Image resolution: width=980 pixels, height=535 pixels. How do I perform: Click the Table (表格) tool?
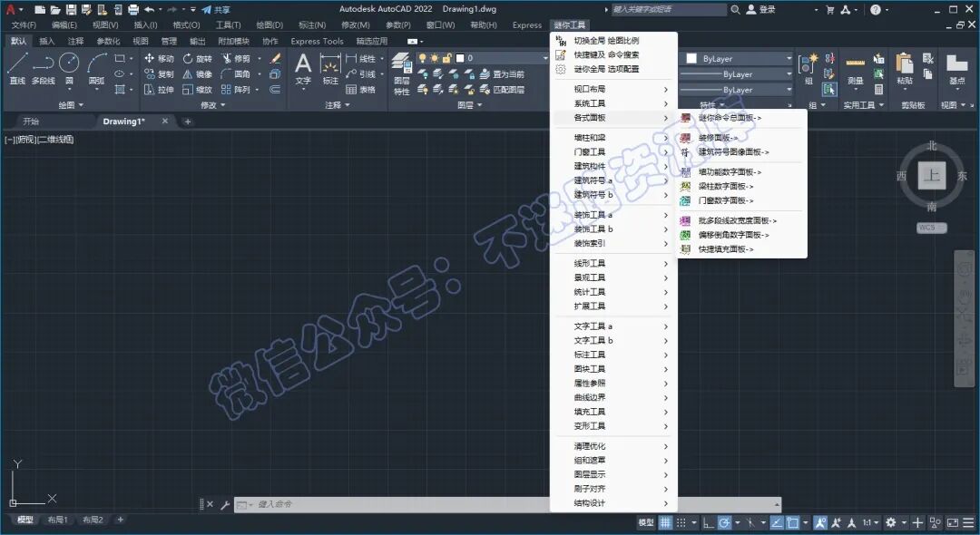(x=360, y=89)
